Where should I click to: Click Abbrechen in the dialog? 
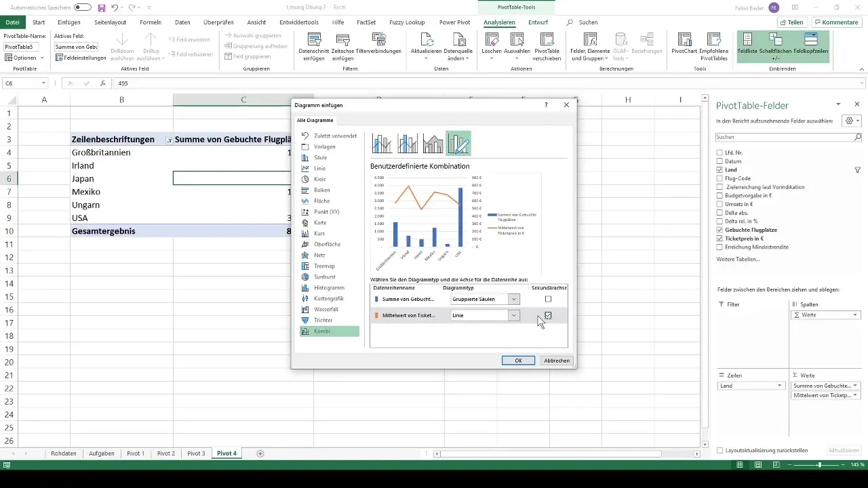(557, 361)
